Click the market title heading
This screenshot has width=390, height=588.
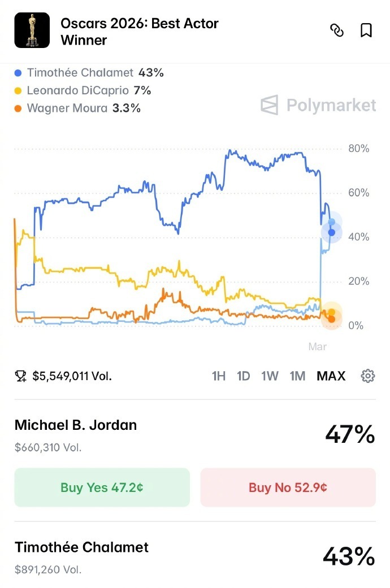140,32
